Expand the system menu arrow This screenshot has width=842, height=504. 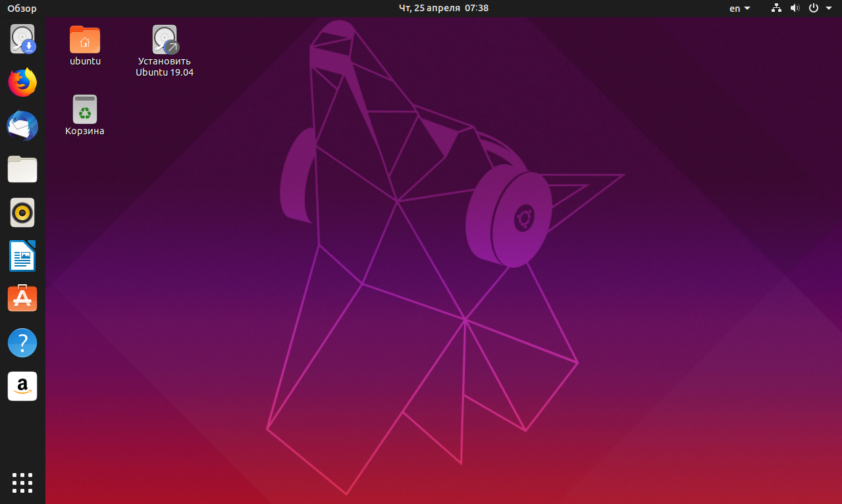828,9
